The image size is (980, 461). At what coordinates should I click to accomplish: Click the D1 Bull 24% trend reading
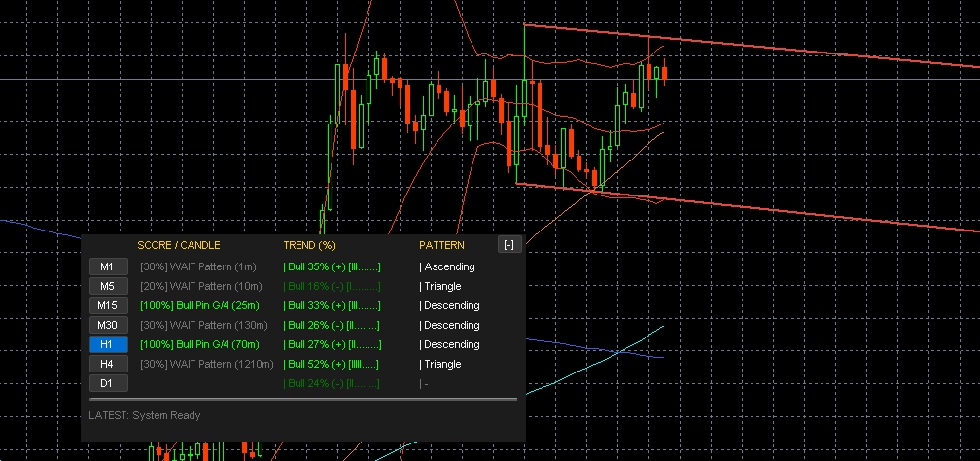tap(331, 383)
